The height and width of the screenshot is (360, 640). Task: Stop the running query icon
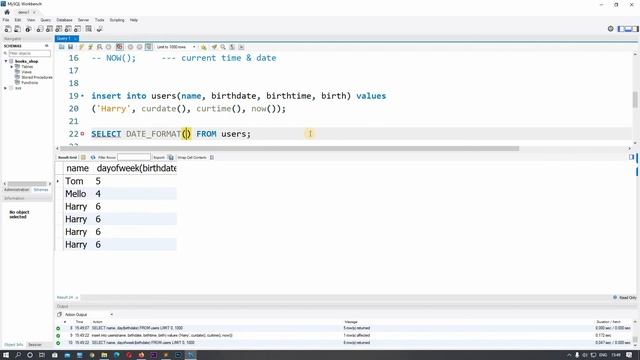tap(109, 47)
